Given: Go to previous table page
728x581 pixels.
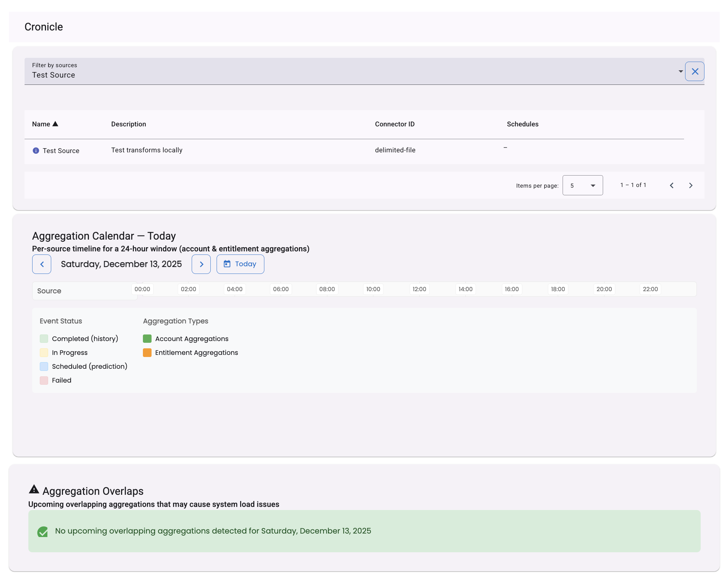Looking at the screenshot, I should click(672, 186).
